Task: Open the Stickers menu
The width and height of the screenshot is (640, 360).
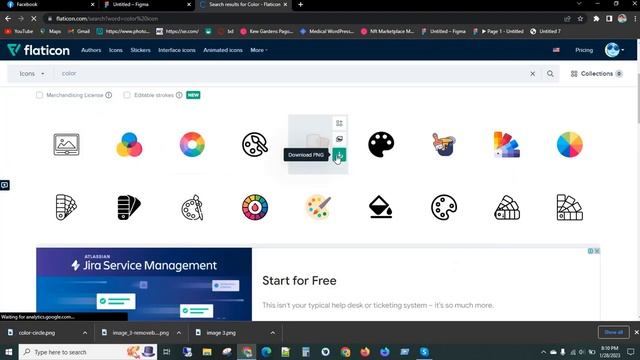Action: (x=140, y=50)
